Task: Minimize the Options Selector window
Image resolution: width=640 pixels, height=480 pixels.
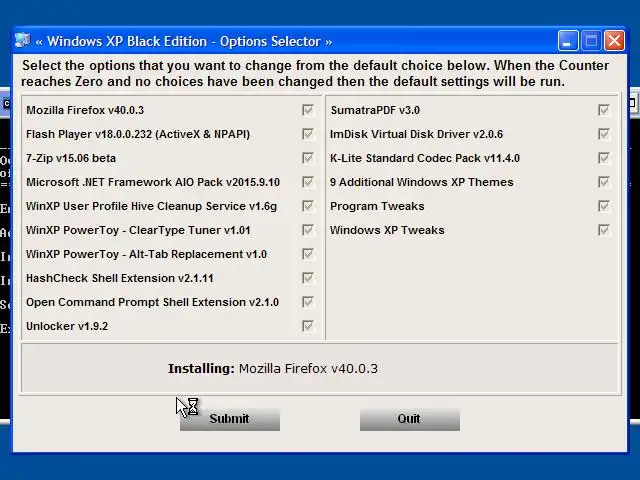Action: click(x=568, y=41)
